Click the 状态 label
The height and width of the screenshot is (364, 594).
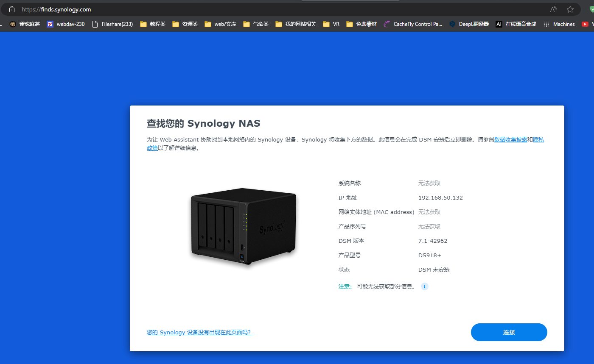pos(344,270)
